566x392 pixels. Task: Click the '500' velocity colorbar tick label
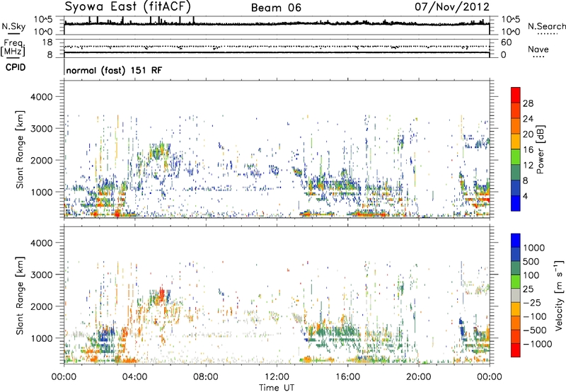[531, 261]
